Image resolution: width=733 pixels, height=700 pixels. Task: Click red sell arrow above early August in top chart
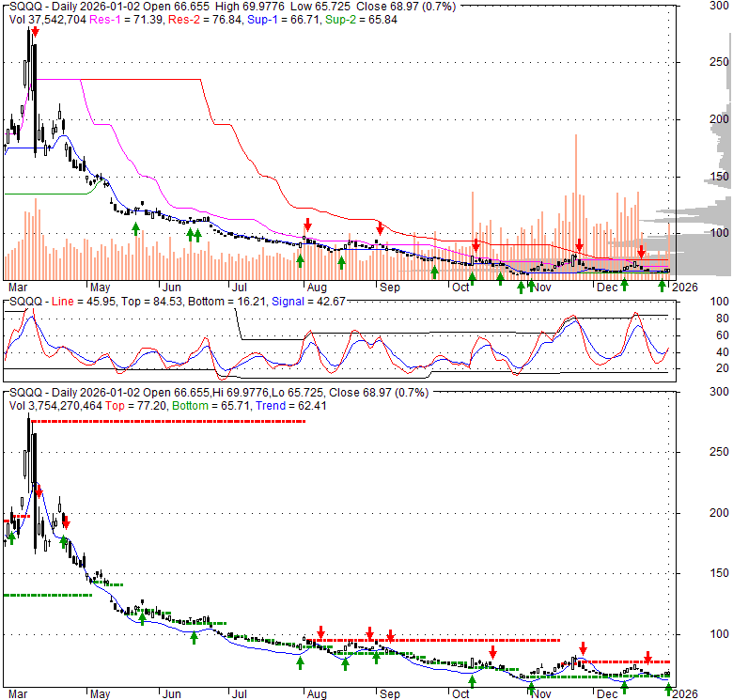point(307,225)
